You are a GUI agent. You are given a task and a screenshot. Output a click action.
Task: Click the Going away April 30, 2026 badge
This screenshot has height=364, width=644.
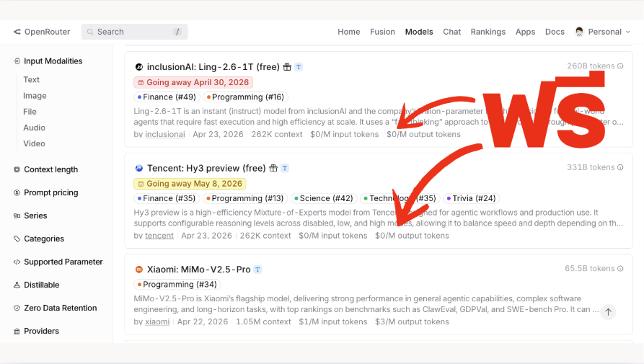[193, 82]
